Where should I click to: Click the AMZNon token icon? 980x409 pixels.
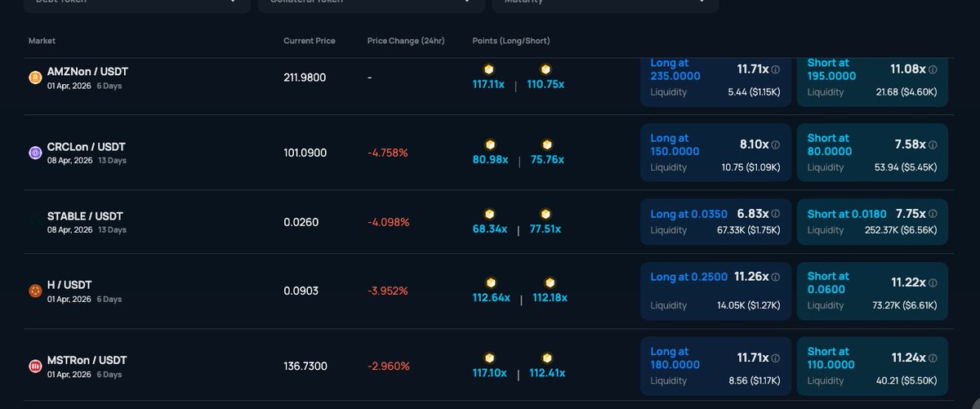(35, 78)
